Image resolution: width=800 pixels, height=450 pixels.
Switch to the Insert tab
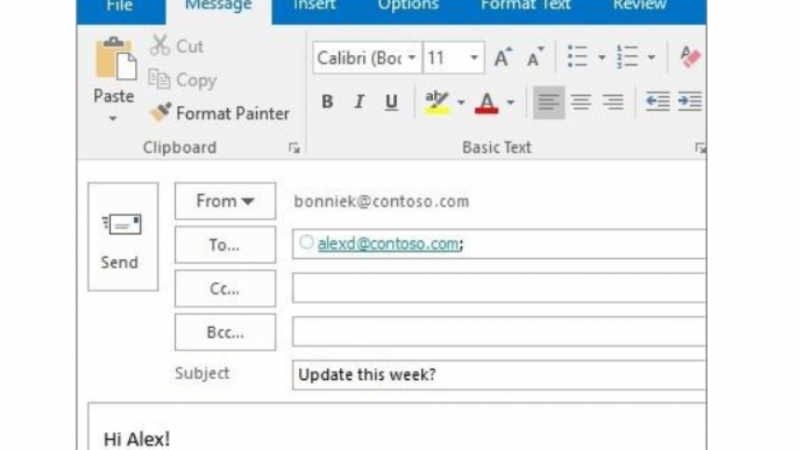[315, 6]
